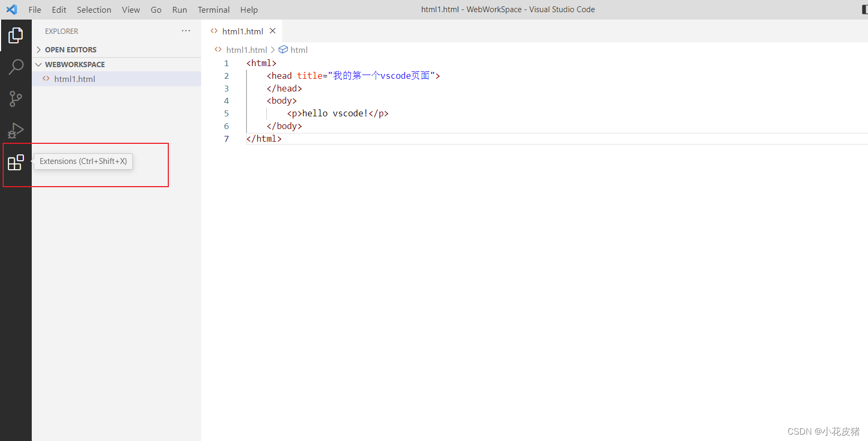Click html1.html in the breadcrumb
Viewport: 868px width, 441px height.
click(x=247, y=50)
